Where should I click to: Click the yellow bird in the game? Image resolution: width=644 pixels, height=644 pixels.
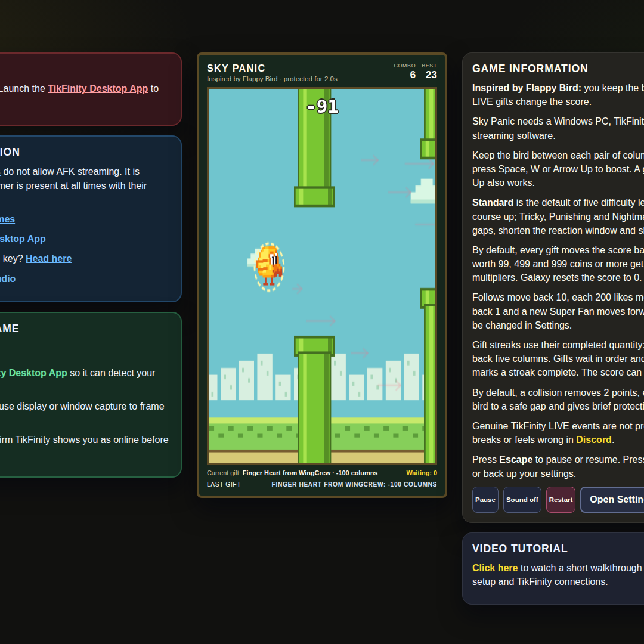[268, 266]
